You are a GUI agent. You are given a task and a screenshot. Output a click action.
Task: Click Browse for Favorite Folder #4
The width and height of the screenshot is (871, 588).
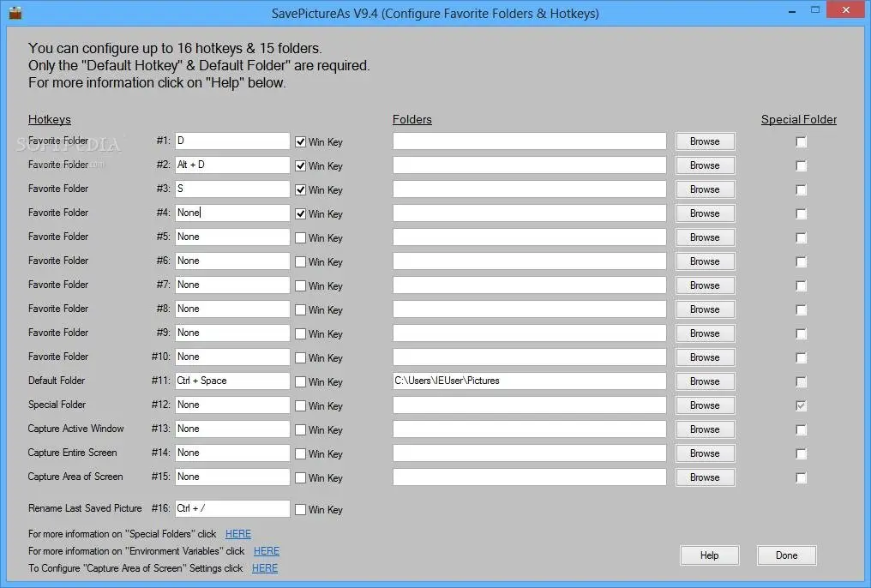pyautogui.click(x=705, y=213)
